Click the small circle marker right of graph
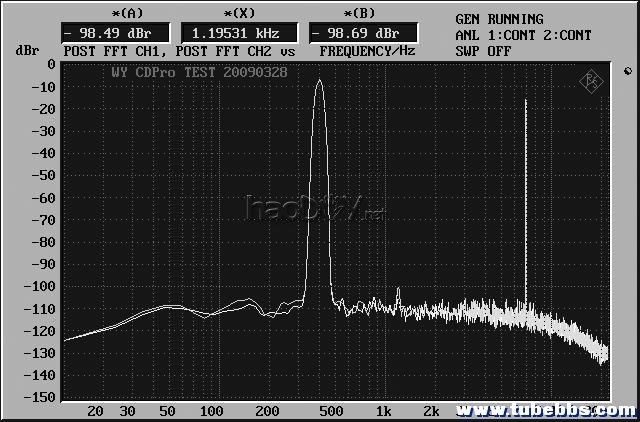Image resolution: width=640 pixels, height=422 pixels. pyautogui.click(x=626, y=72)
